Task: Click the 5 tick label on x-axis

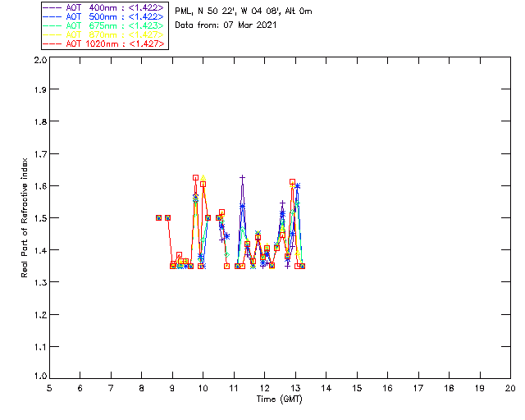Action: pos(49,388)
